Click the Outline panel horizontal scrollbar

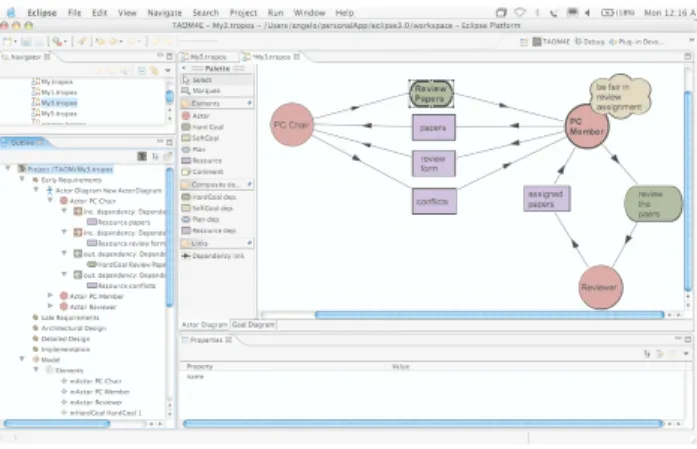(x=57, y=424)
